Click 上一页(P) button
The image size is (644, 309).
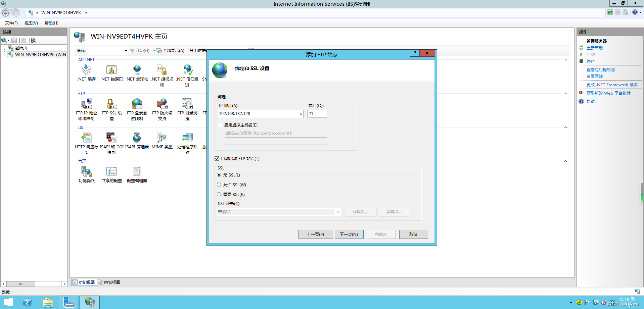tap(316, 235)
